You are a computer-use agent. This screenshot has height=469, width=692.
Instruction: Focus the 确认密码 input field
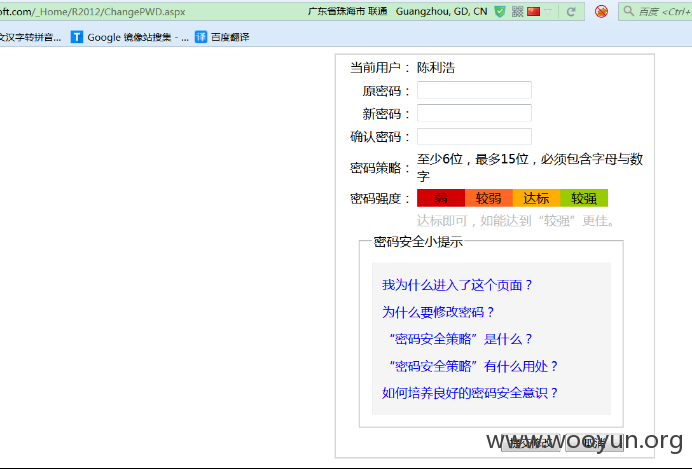(x=474, y=136)
